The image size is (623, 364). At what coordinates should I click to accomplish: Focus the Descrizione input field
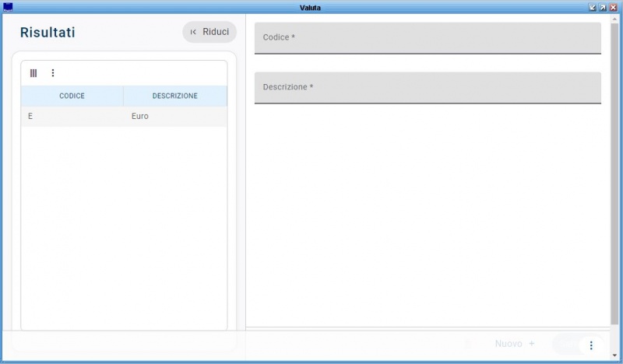(428, 88)
